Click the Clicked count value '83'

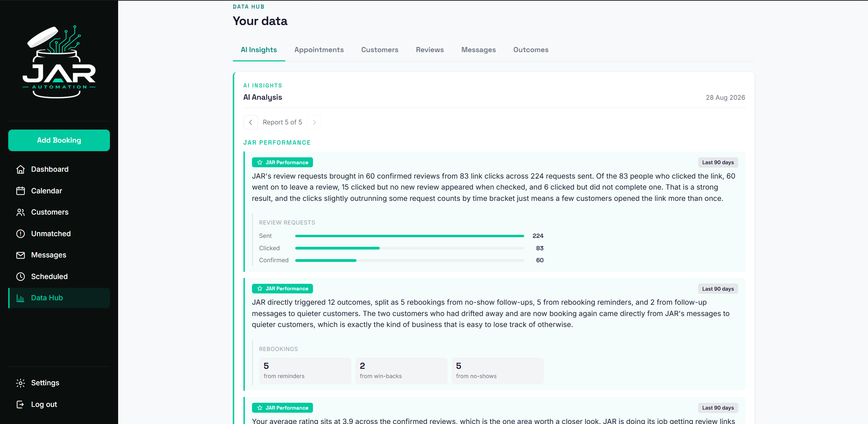(x=540, y=248)
